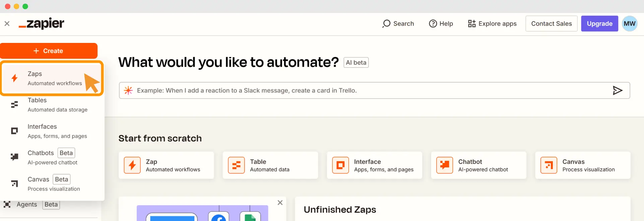Start a Table from scratch card
644x221 pixels.
tap(270, 165)
